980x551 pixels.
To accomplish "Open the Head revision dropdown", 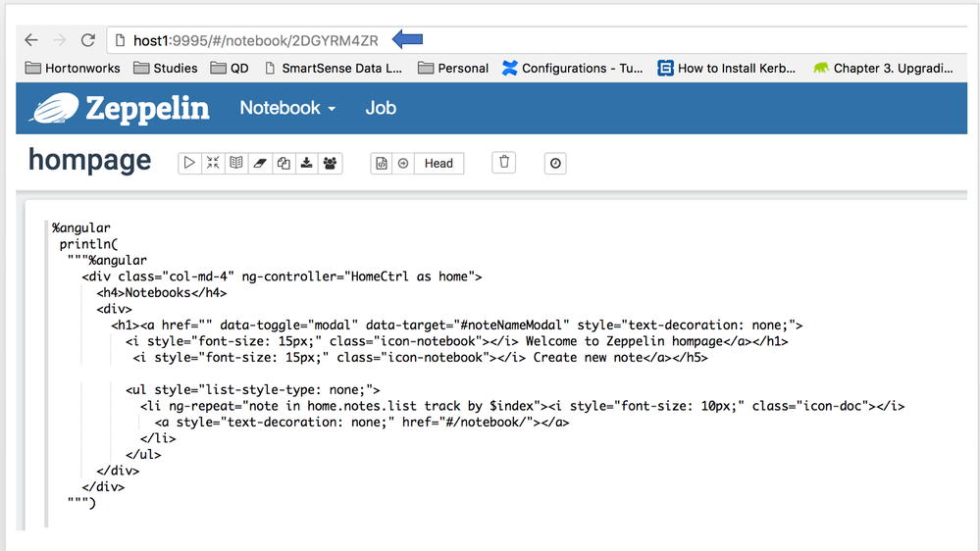I will 438,163.
